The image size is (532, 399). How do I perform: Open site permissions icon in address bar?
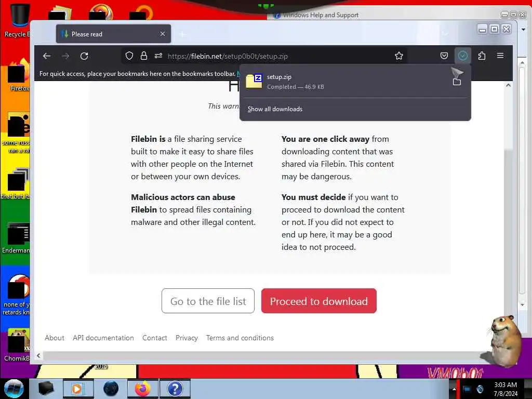point(158,56)
